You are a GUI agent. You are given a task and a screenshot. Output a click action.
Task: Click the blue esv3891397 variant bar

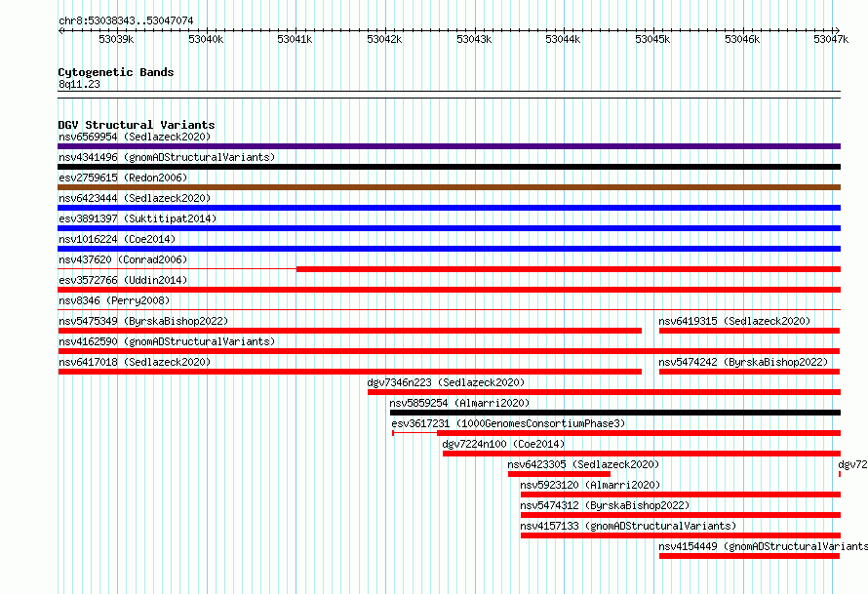(x=449, y=228)
